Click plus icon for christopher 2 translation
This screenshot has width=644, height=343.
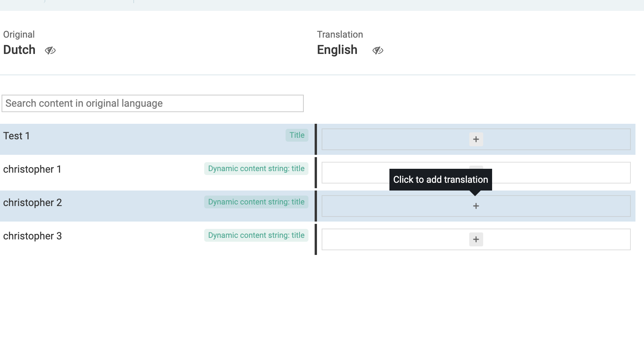tap(476, 206)
